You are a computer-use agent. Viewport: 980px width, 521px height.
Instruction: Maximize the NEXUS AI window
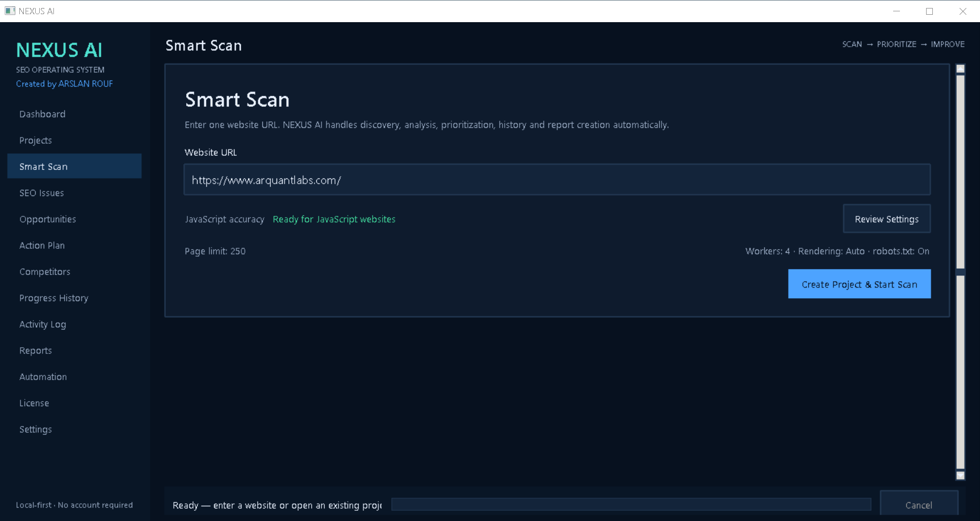coord(929,11)
